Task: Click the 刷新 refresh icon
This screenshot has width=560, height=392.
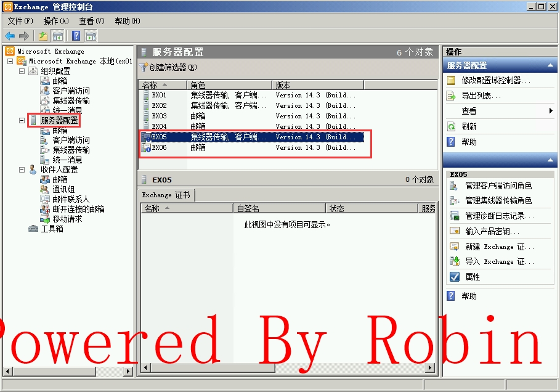Action: click(x=451, y=126)
